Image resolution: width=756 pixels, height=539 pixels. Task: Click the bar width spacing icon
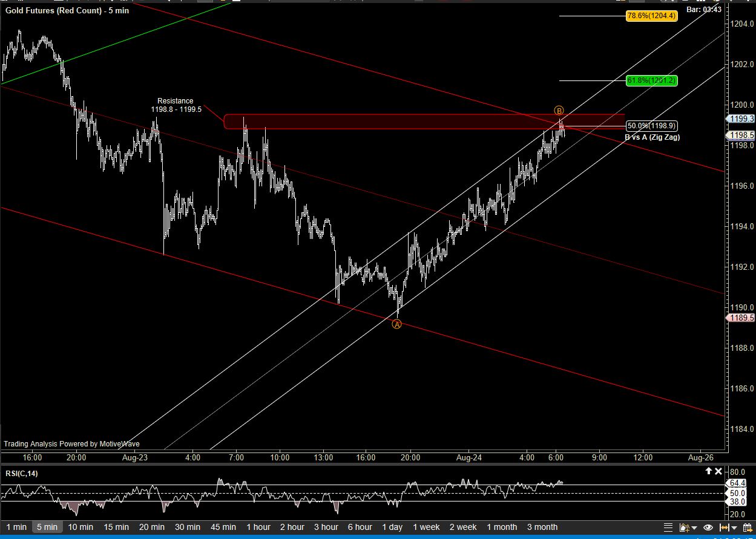725,528
